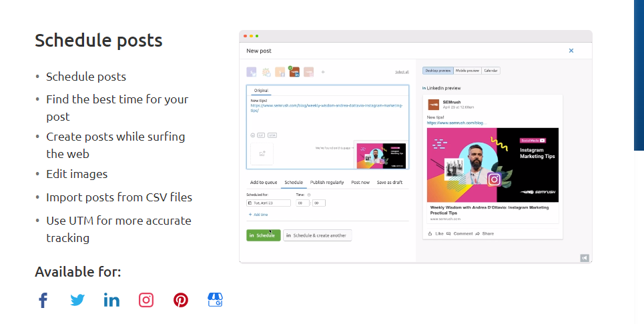Select the second profile avatar in New post

pyautogui.click(x=266, y=72)
